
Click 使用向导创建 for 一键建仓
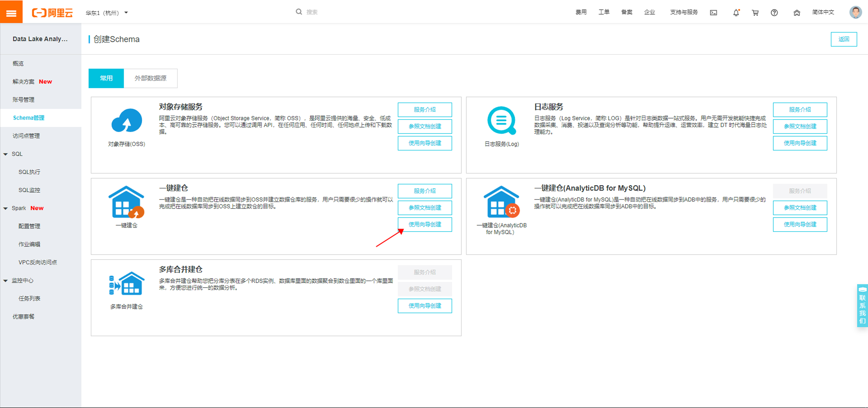pyautogui.click(x=425, y=225)
